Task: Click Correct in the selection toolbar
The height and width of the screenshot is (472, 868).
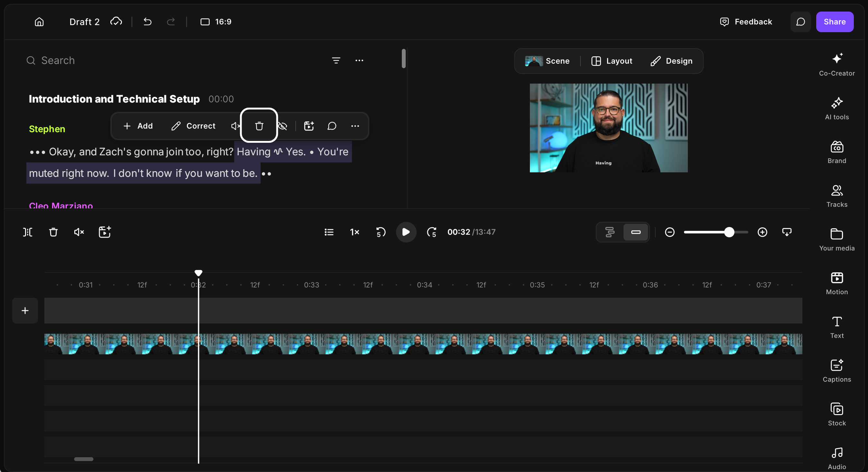Action: [193, 126]
